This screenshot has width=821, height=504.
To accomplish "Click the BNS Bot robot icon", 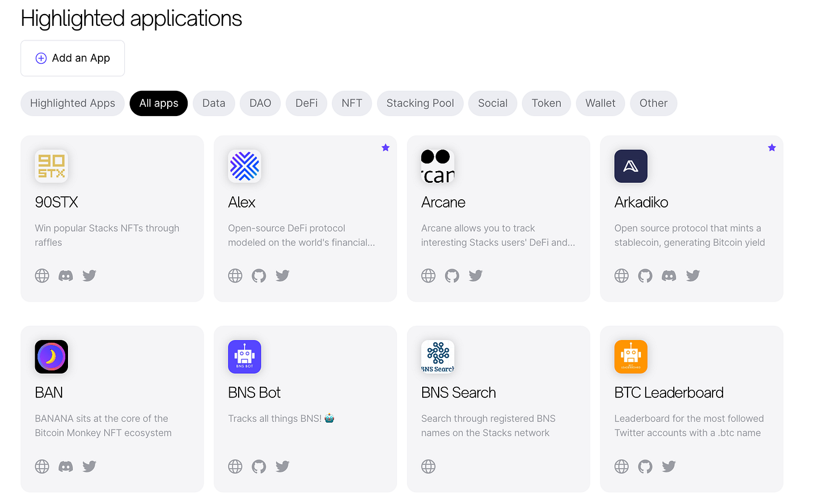I will tap(245, 356).
